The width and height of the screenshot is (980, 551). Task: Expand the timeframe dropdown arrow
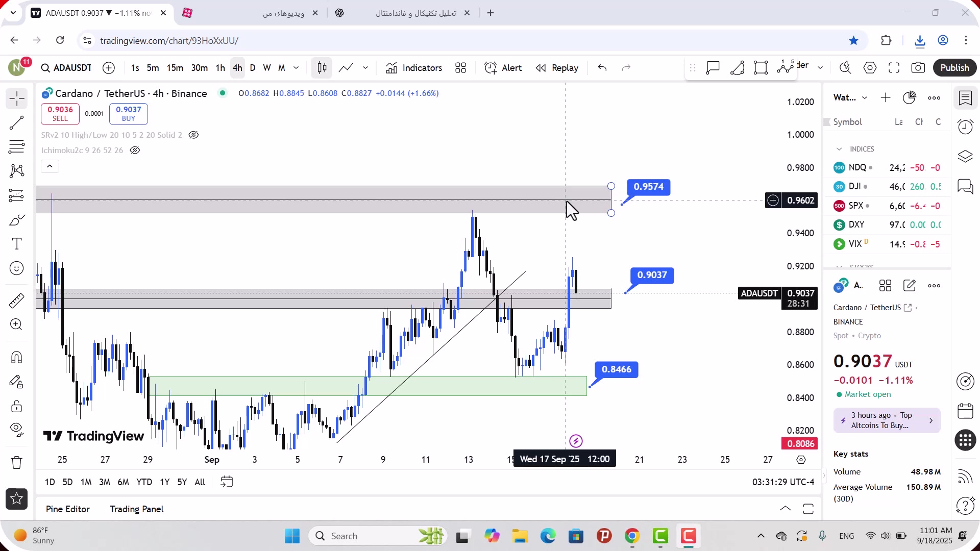coord(296,68)
